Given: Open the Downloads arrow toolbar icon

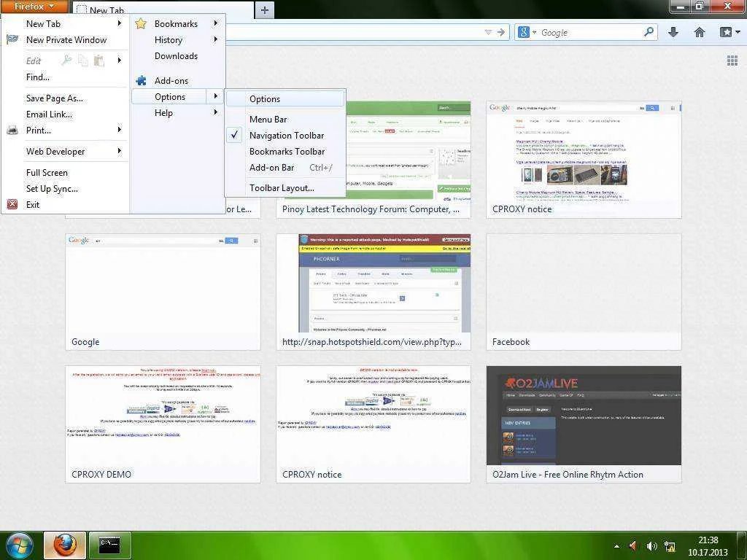Looking at the screenshot, I should (x=673, y=32).
